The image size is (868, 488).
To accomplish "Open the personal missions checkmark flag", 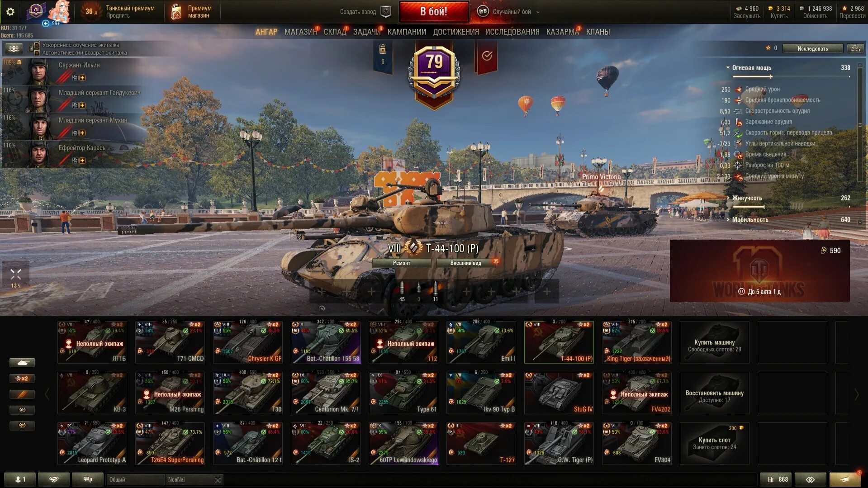I will click(x=486, y=56).
